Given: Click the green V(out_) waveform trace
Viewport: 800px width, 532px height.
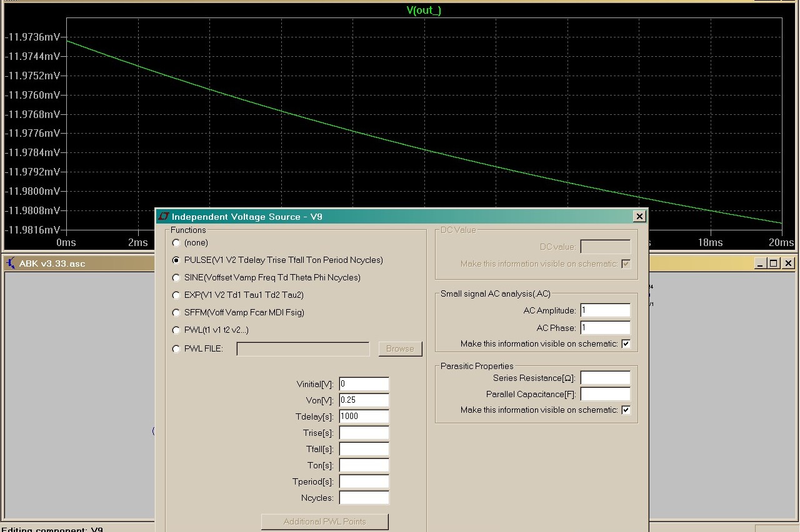Looking at the screenshot, I should coord(425,149).
